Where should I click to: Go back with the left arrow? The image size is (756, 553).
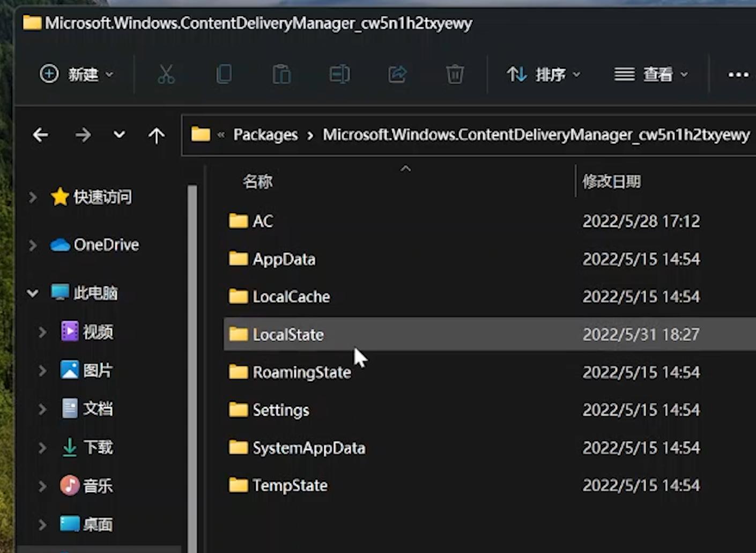click(x=41, y=135)
